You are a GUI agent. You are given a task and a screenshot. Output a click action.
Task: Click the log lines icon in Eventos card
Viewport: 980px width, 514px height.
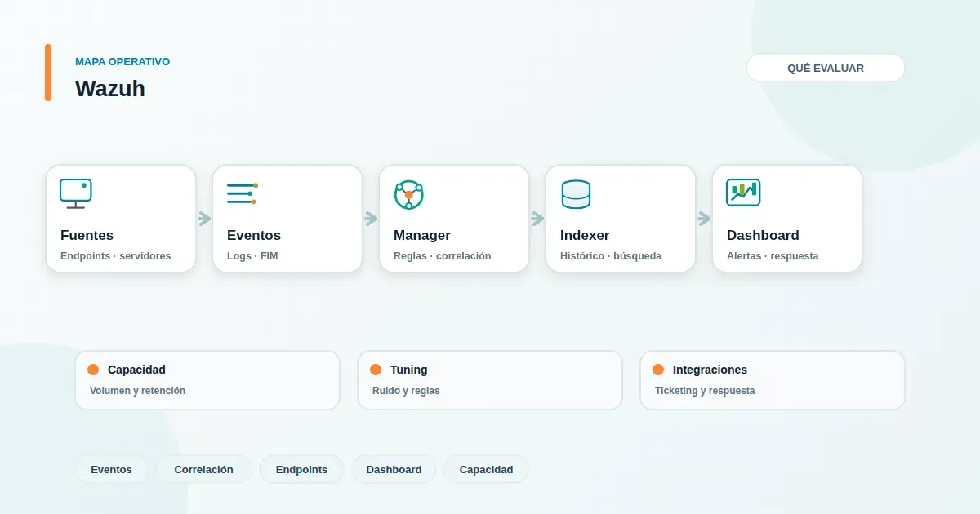pos(243,194)
